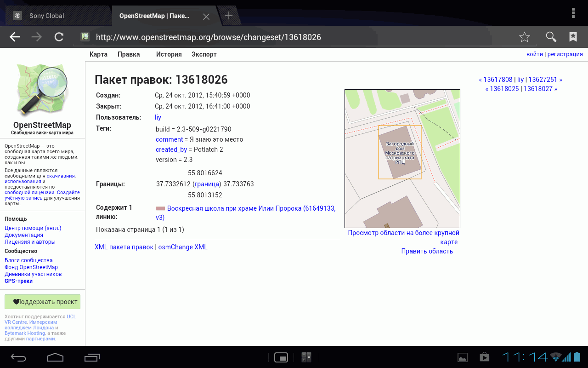Open the История menu item
Screen dimensions: 588x368
pyautogui.click(x=169, y=54)
